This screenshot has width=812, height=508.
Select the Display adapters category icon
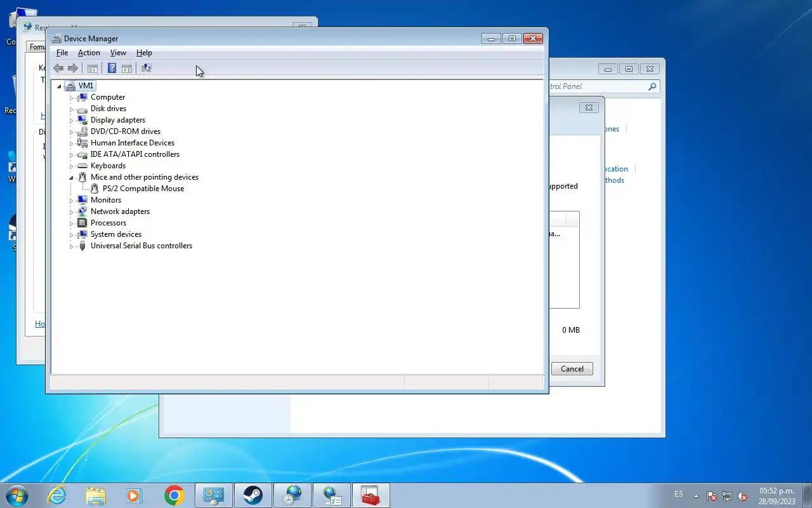82,120
